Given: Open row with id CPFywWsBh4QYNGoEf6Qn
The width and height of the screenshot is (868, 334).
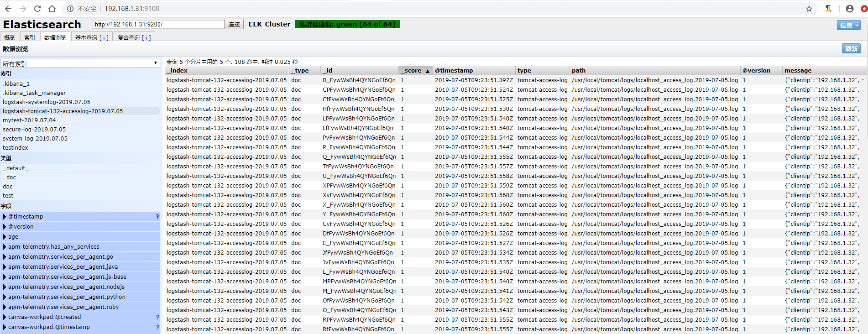Looking at the screenshot, I should coord(512,90).
